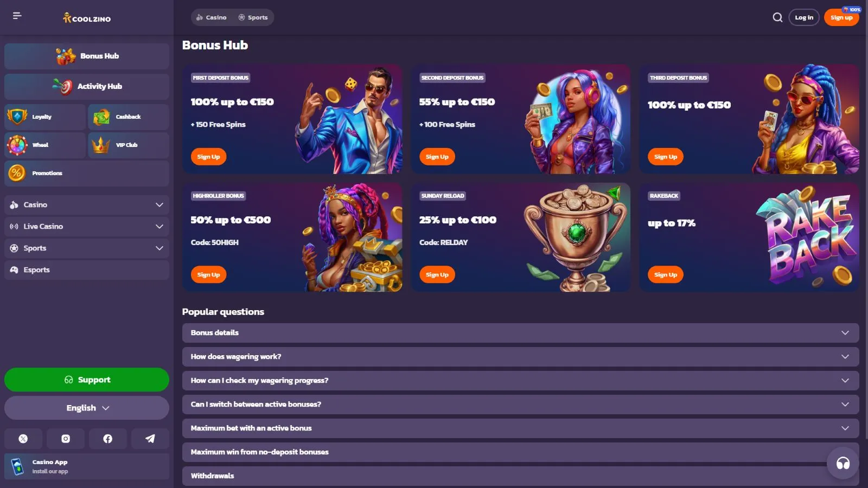
Task: Open the English language dropdown
Action: click(87, 408)
